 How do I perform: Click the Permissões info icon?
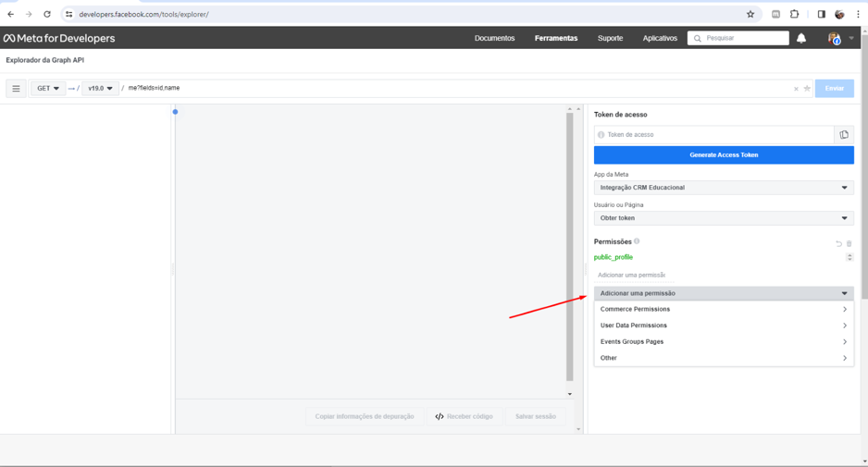[637, 241]
